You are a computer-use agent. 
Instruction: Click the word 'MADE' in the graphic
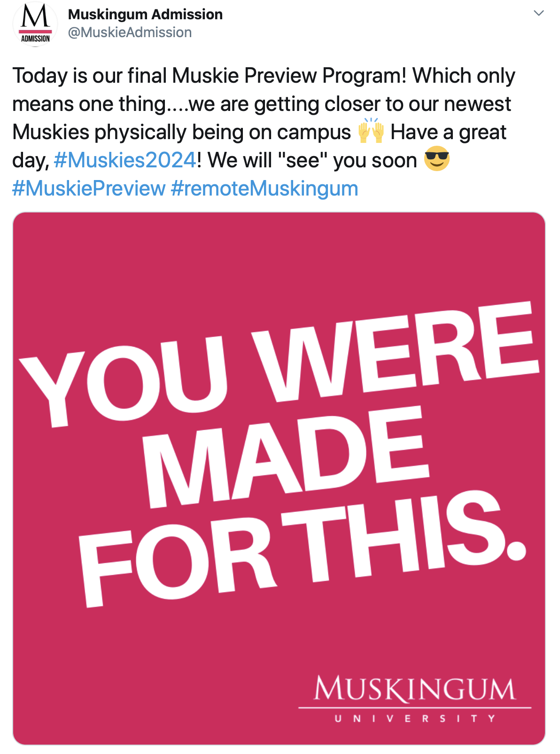coord(287,458)
